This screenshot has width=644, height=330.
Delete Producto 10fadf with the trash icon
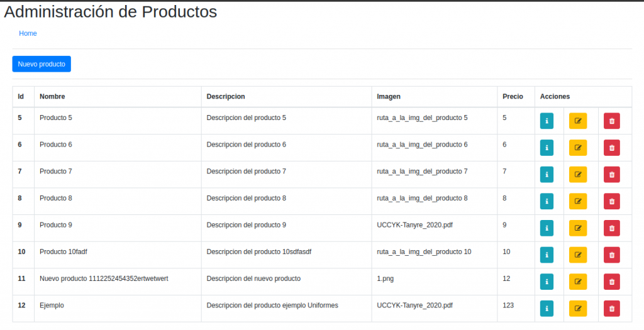click(x=611, y=255)
